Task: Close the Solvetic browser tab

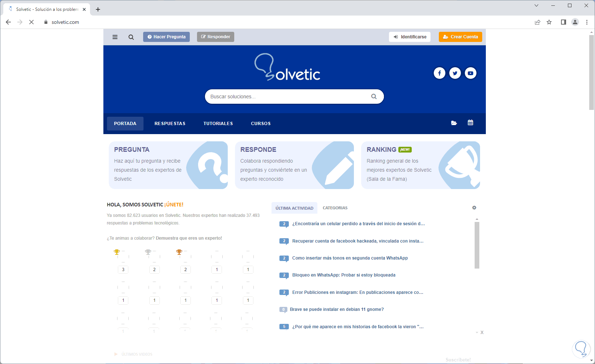Action: coord(84,9)
